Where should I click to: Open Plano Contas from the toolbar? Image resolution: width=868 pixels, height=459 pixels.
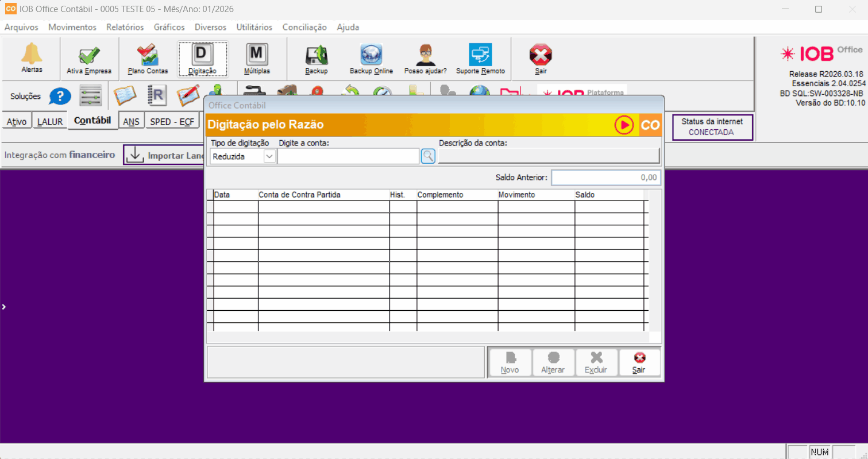[148, 56]
